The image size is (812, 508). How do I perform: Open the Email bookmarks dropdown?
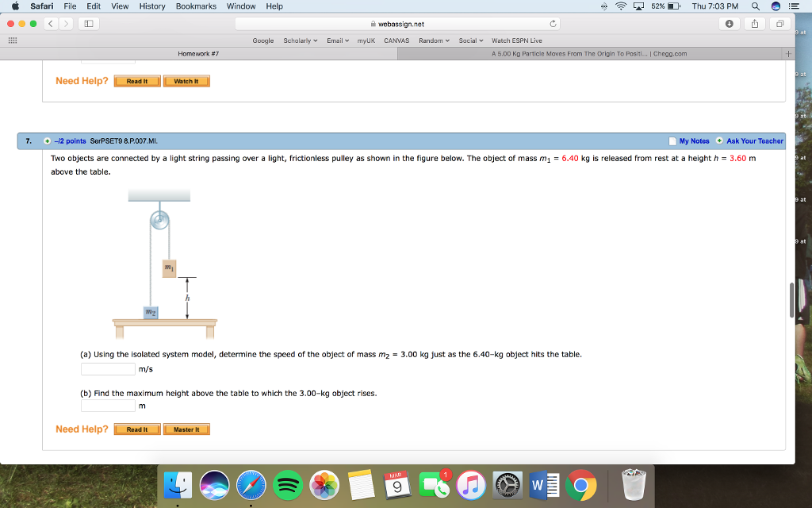[x=337, y=40]
